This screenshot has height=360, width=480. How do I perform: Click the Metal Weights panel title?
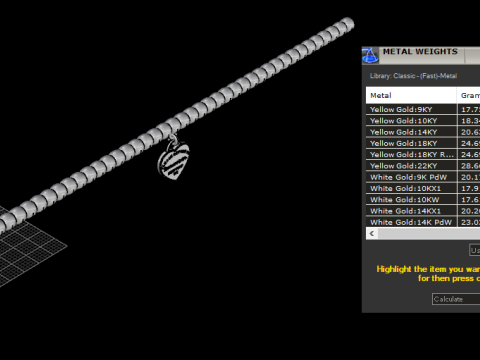tap(420, 52)
